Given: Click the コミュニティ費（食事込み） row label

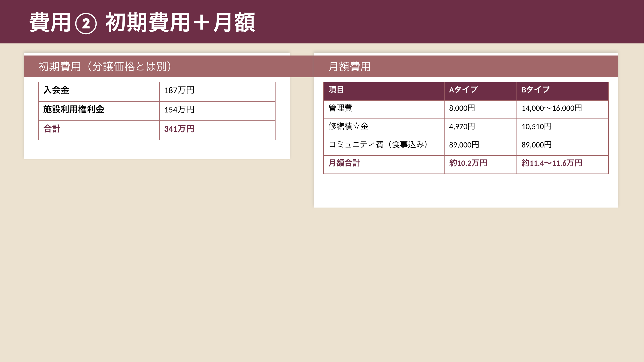Looking at the screenshot, I should (x=377, y=145).
